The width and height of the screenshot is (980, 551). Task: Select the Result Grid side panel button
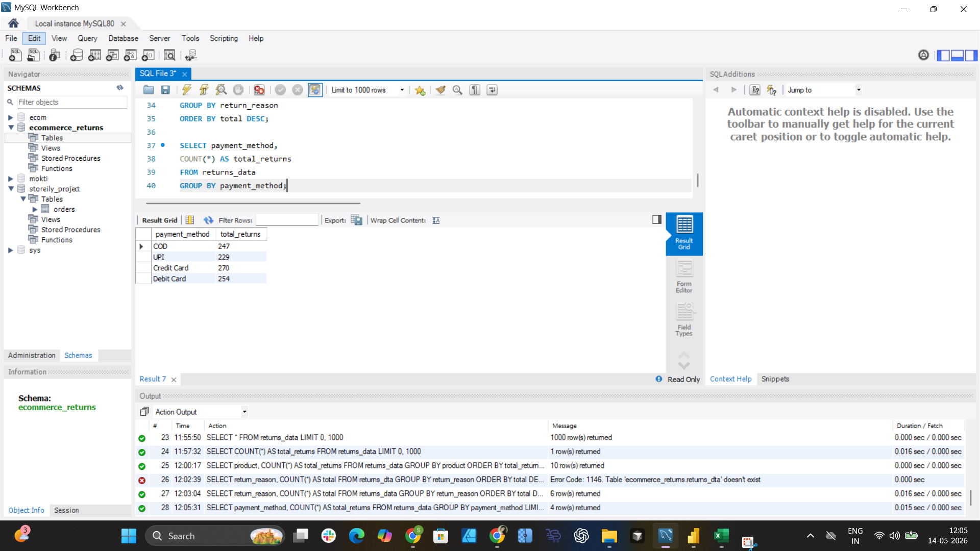click(x=684, y=233)
